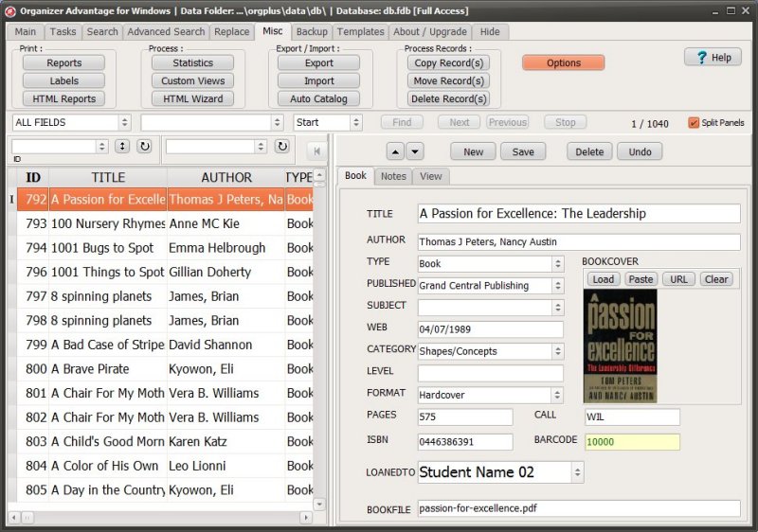This screenshot has height=532, width=758.
Task: Click Move Record(s)
Action: [x=448, y=81]
